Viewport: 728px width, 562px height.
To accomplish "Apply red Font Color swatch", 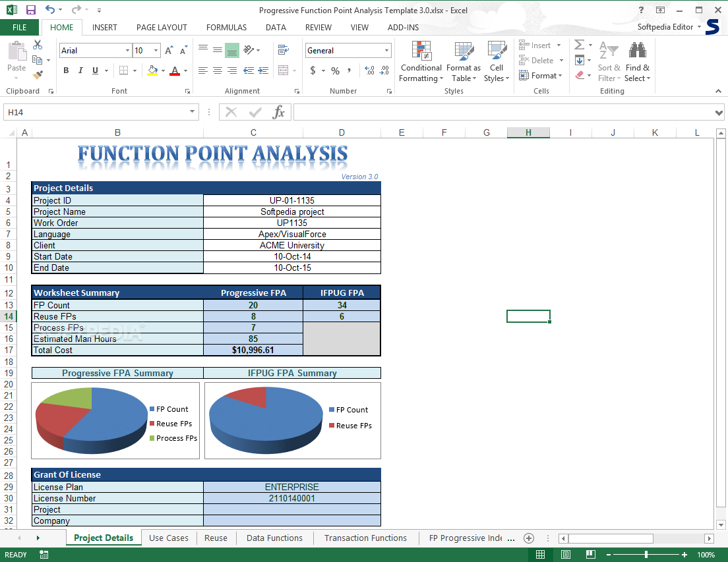I will pyautogui.click(x=175, y=70).
